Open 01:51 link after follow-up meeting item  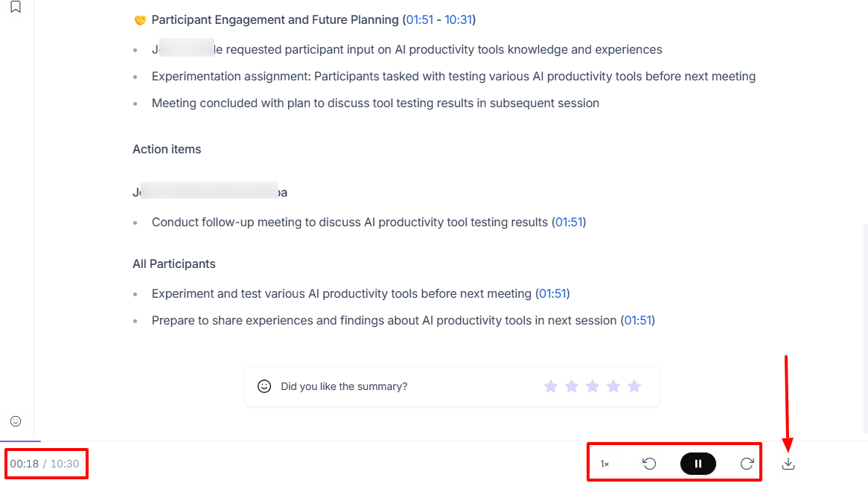(x=569, y=223)
